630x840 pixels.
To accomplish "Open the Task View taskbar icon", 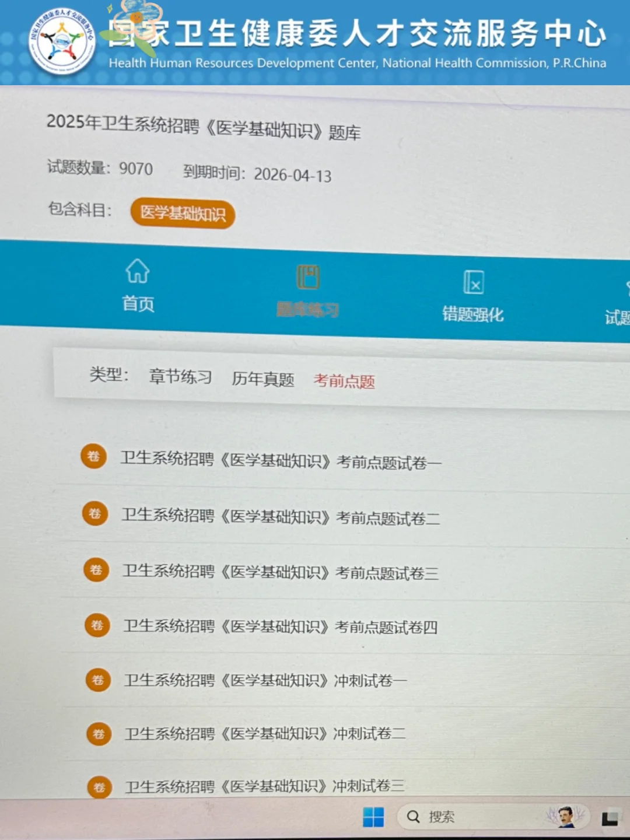I will pos(610,818).
